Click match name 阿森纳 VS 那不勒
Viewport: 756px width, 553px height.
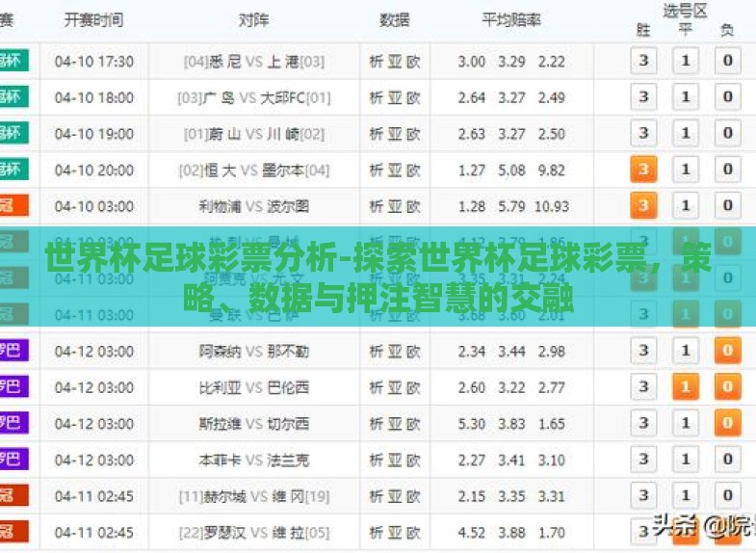pyautogui.click(x=254, y=352)
